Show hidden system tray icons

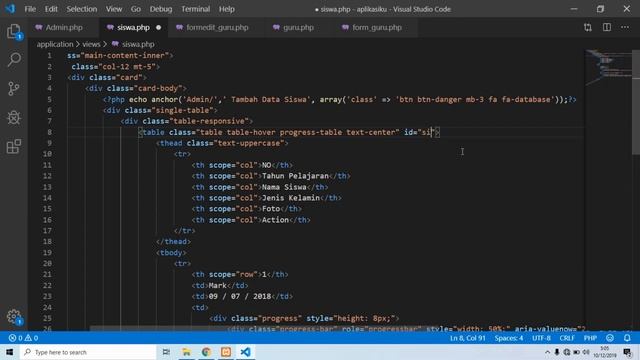(547, 352)
